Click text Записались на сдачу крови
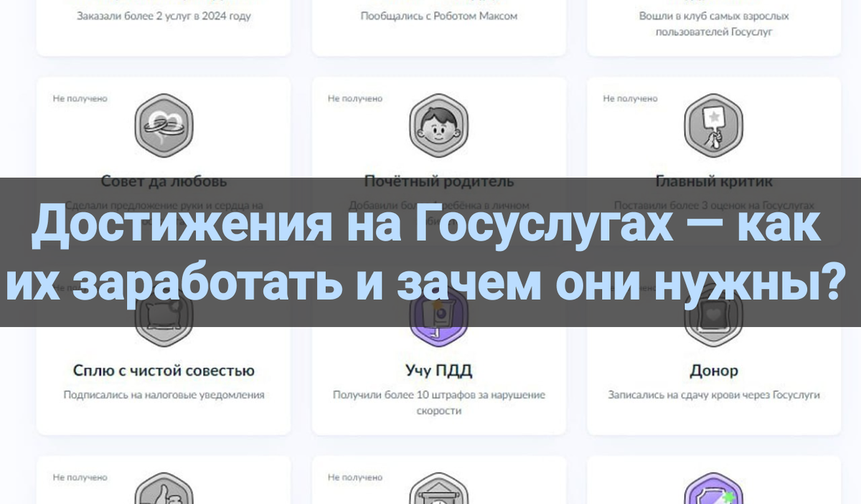 (714, 394)
